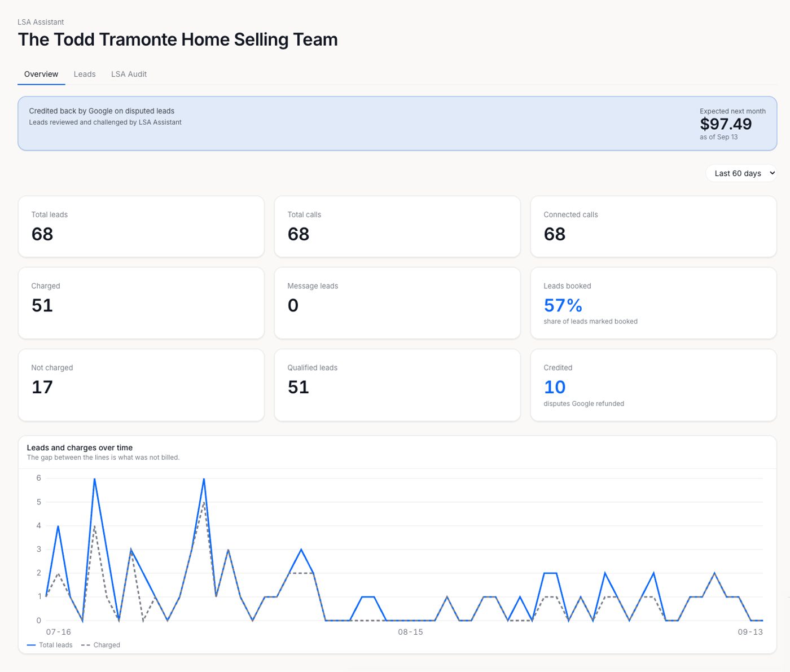790x672 pixels.
Task: Click the Total calls card
Action: click(x=397, y=227)
